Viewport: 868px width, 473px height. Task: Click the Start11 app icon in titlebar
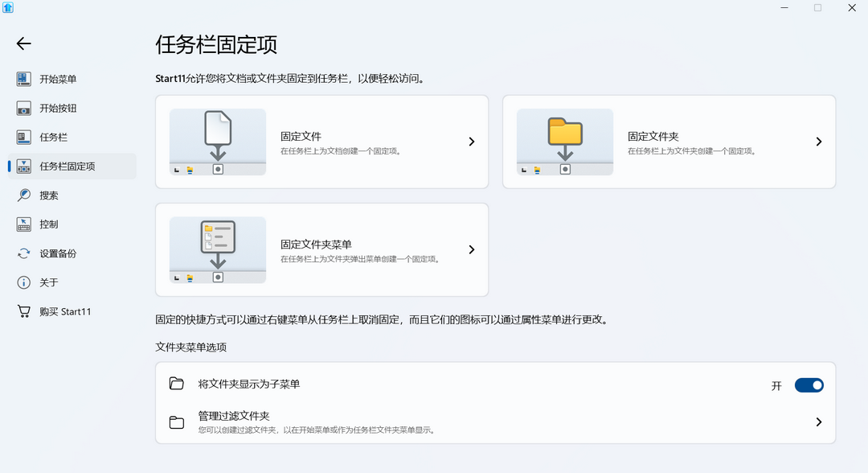click(8, 7)
